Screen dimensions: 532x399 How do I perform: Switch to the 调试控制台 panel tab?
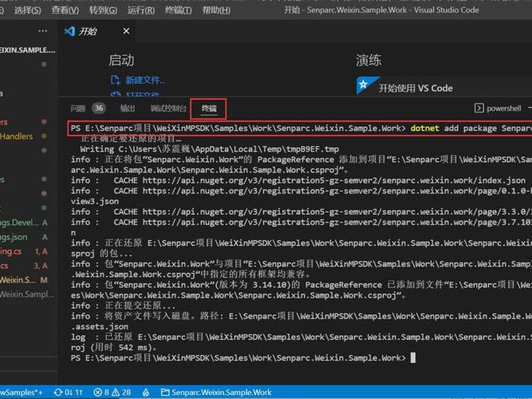[x=168, y=108]
